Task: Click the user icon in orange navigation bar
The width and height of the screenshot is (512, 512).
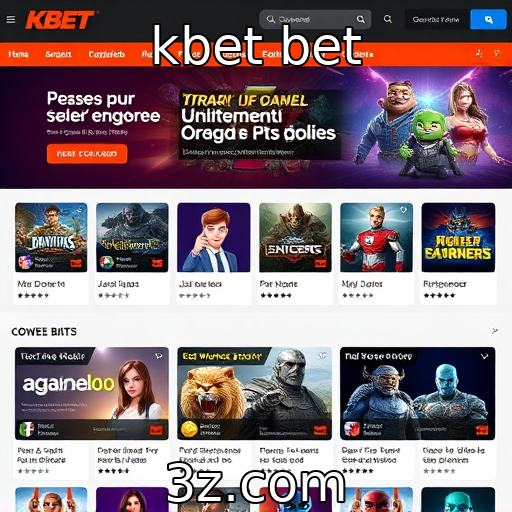Action: (x=479, y=53)
